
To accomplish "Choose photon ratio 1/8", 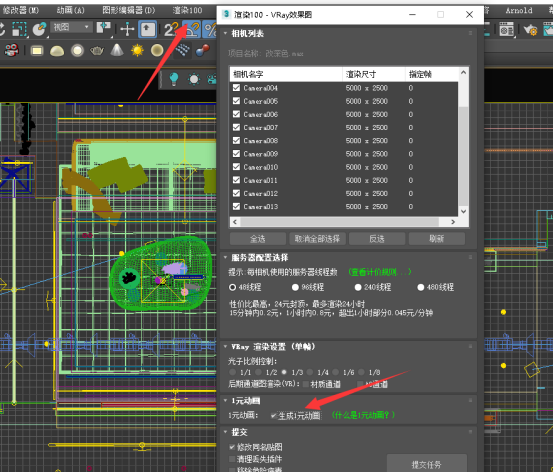I will point(361,372).
